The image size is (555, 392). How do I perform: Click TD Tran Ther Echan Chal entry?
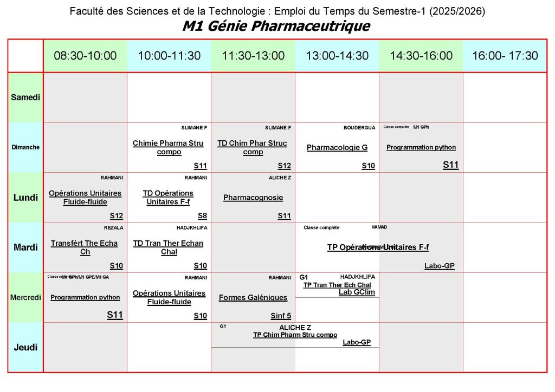click(x=169, y=247)
